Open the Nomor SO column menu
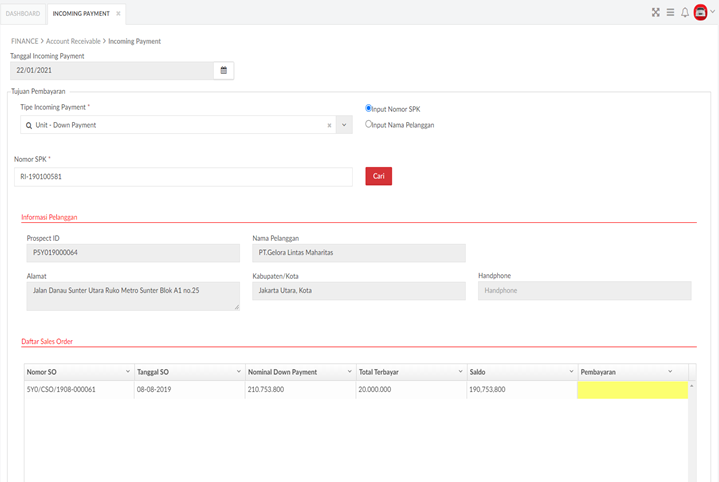The width and height of the screenshot is (719, 482). tap(128, 371)
